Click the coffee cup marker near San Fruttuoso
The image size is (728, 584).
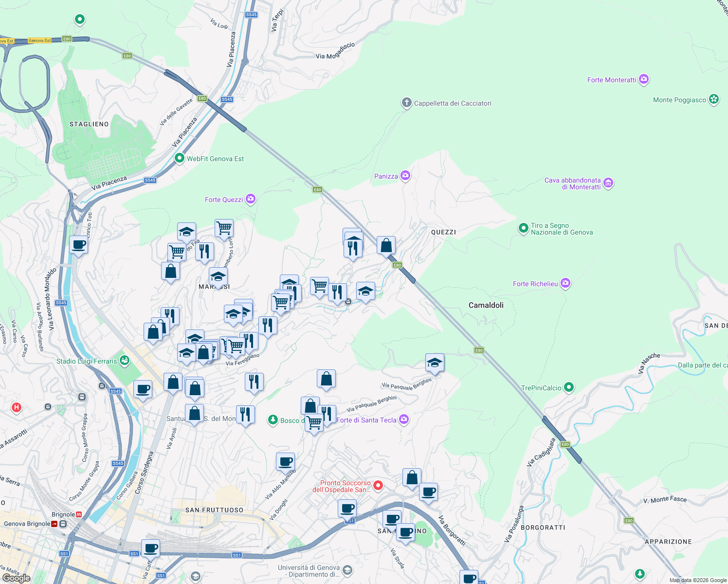(285, 461)
